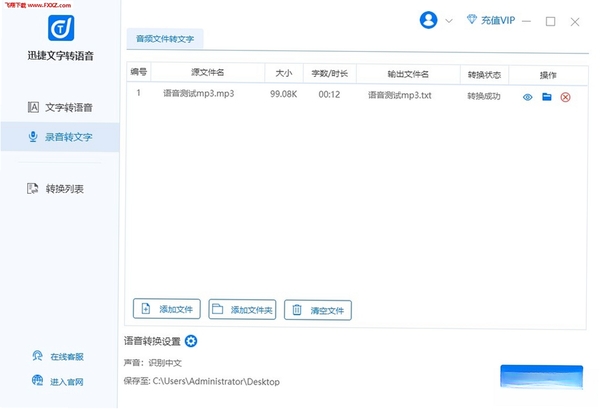Click the 99.08K size cell
Viewport: 600px width, 410px height.
point(284,94)
